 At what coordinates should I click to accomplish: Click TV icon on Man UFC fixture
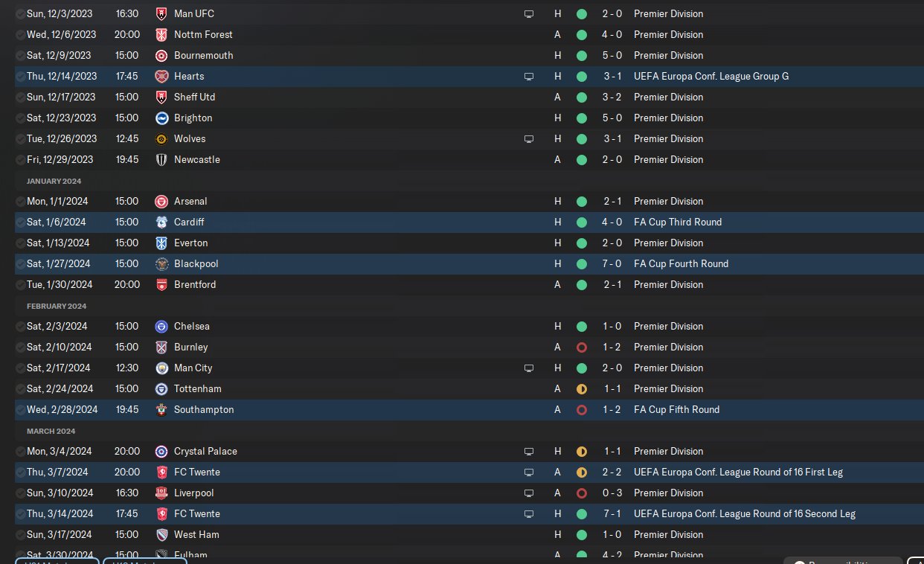(529, 13)
